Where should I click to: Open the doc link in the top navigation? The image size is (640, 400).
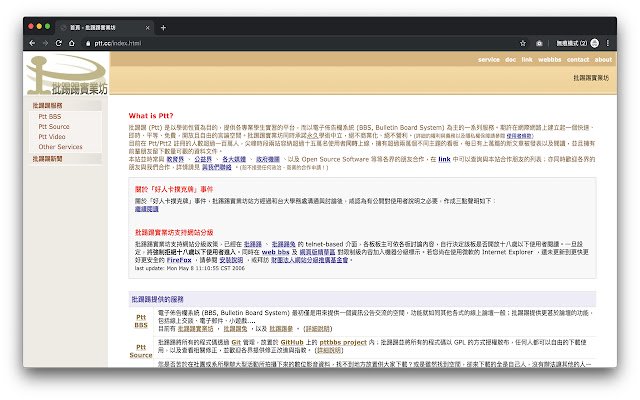point(511,60)
